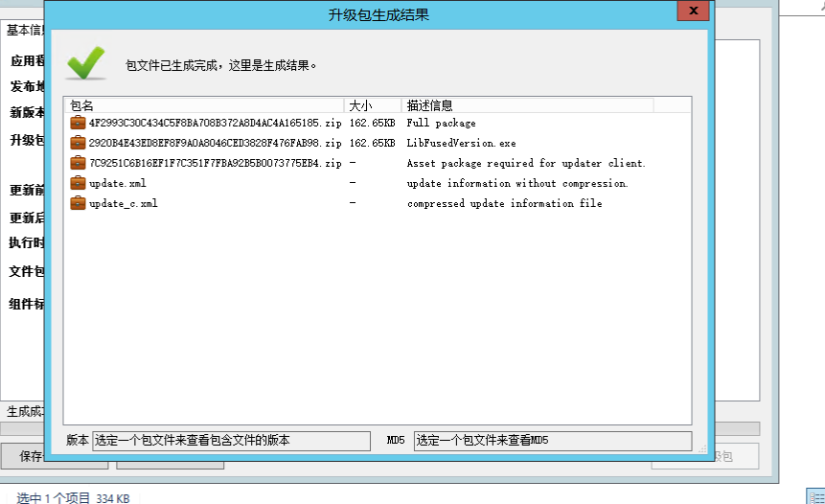Close the 升级包生成结果 dialog
Image resolution: width=825 pixels, height=504 pixels.
click(693, 11)
